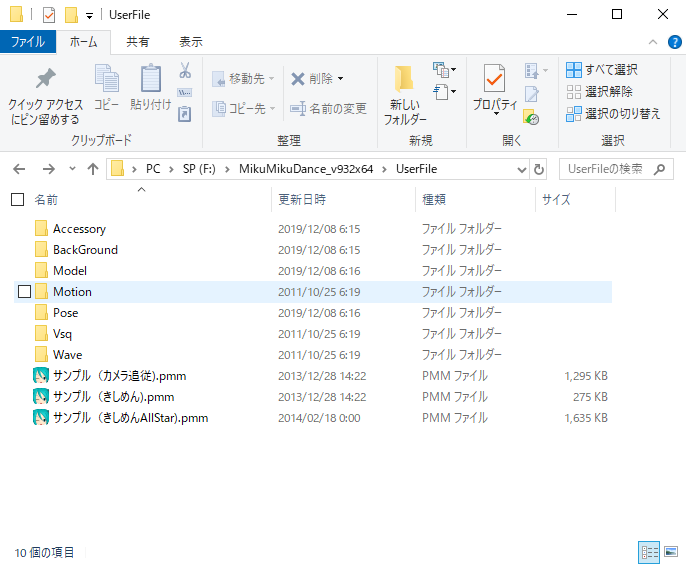Select the Vsq folder
The image size is (687, 565).
coord(313,334)
